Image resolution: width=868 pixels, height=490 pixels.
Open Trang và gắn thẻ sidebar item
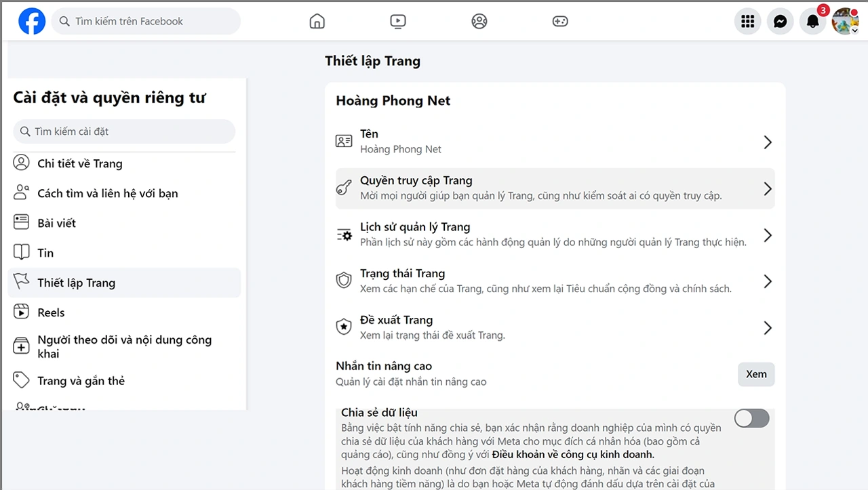(124, 381)
